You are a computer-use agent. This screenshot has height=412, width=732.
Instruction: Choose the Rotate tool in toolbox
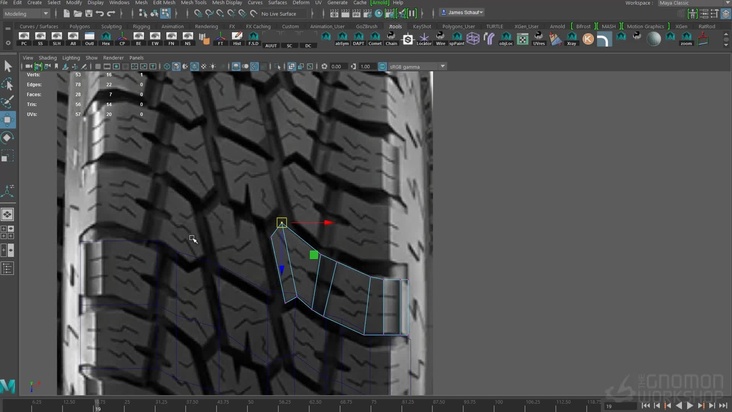click(x=7, y=138)
